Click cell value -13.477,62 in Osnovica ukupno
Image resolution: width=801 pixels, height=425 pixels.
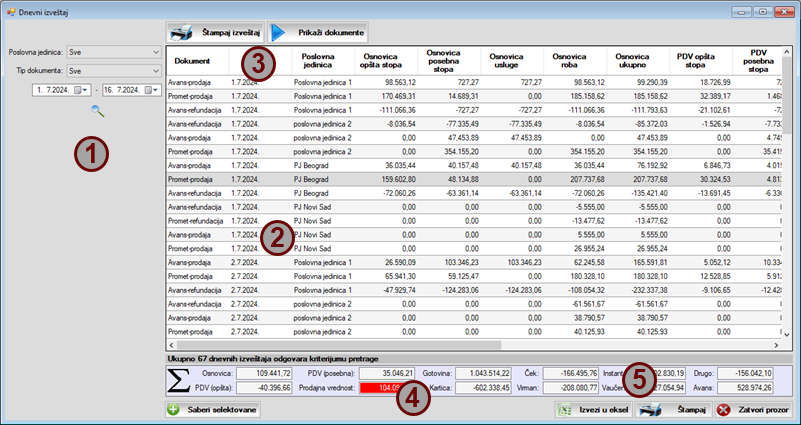tap(651, 221)
